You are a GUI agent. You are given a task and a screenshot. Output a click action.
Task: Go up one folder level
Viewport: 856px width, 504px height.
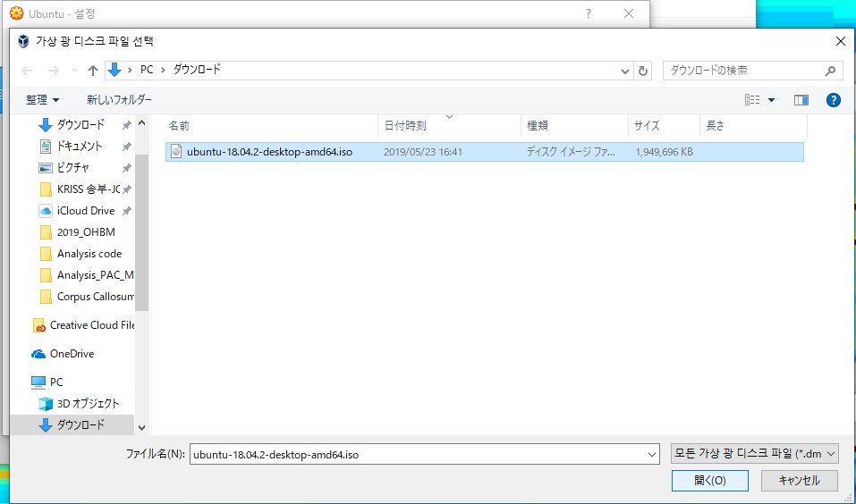point(93,71)
